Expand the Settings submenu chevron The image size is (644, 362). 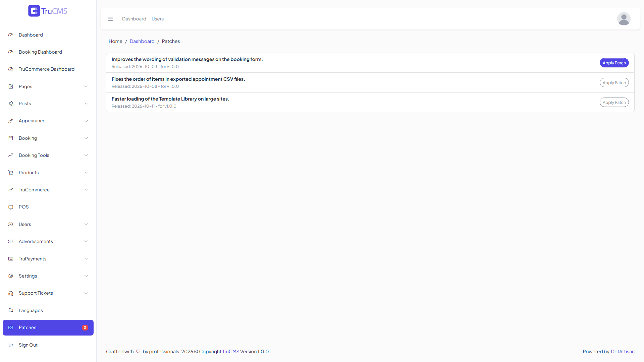click(x=86, y=276)
